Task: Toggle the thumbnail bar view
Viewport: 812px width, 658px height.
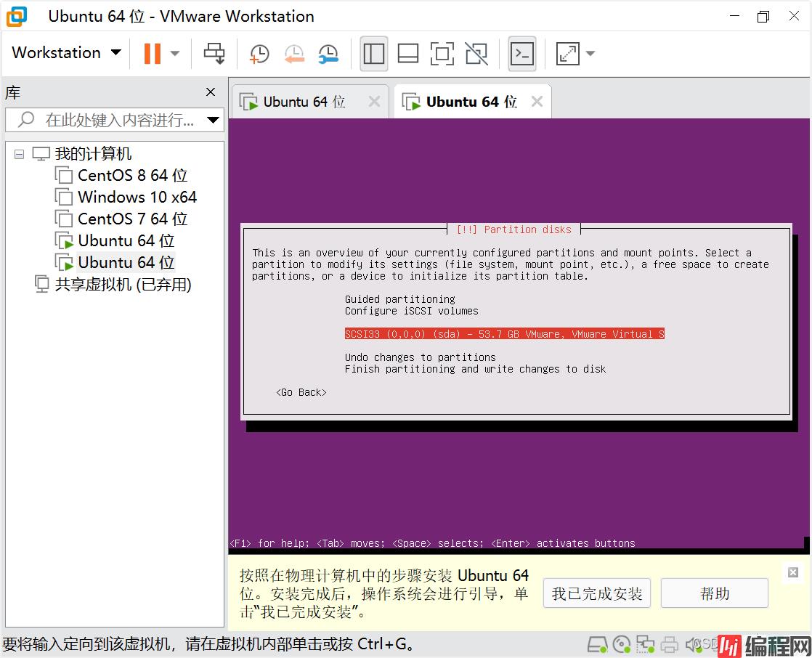Action: 408,53
